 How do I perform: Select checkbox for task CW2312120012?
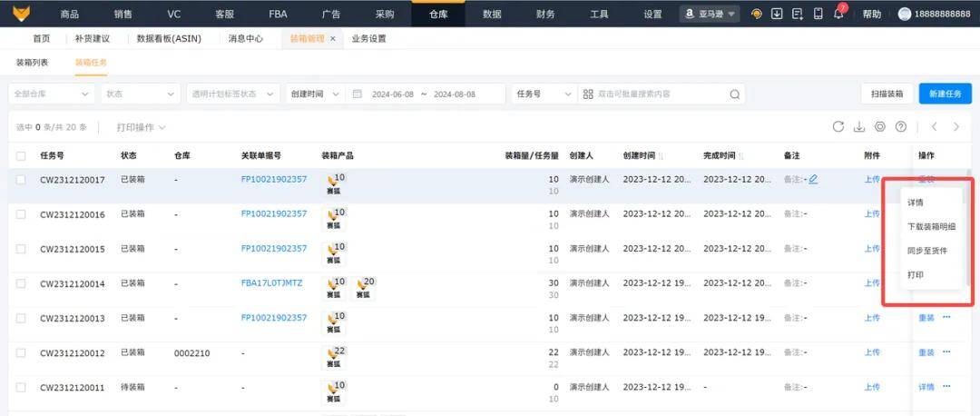click(21, 352)
